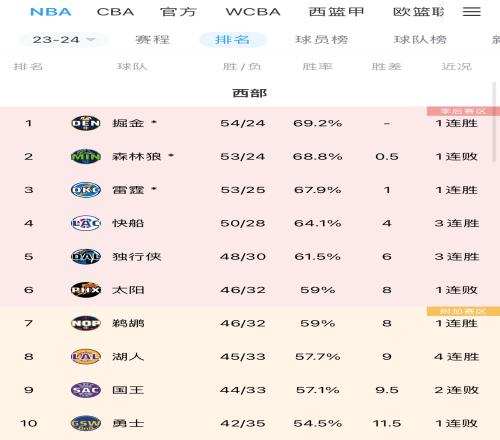The image size is (500, 440).
Task: Select team name 雷霆
Action: [128, 190]
